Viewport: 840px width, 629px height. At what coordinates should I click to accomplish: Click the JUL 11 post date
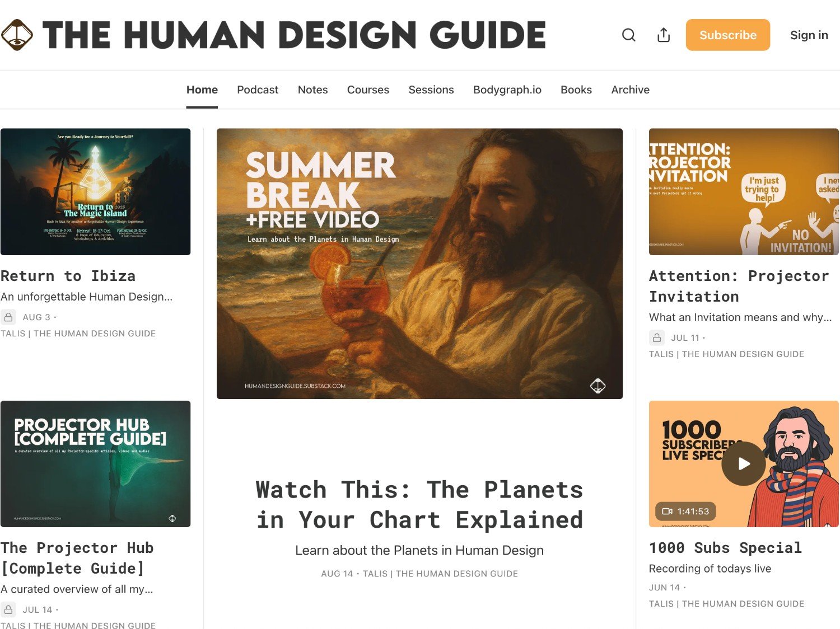pos(685,338)
